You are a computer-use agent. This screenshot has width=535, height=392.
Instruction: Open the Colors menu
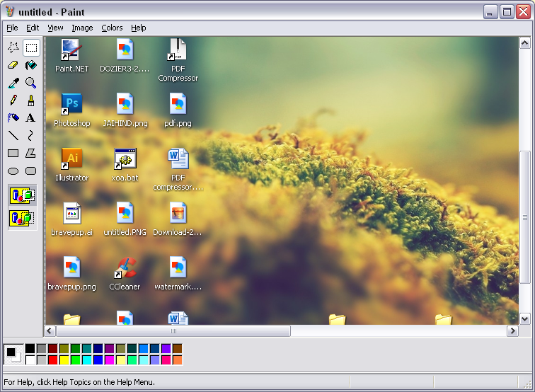pos(112,28)
